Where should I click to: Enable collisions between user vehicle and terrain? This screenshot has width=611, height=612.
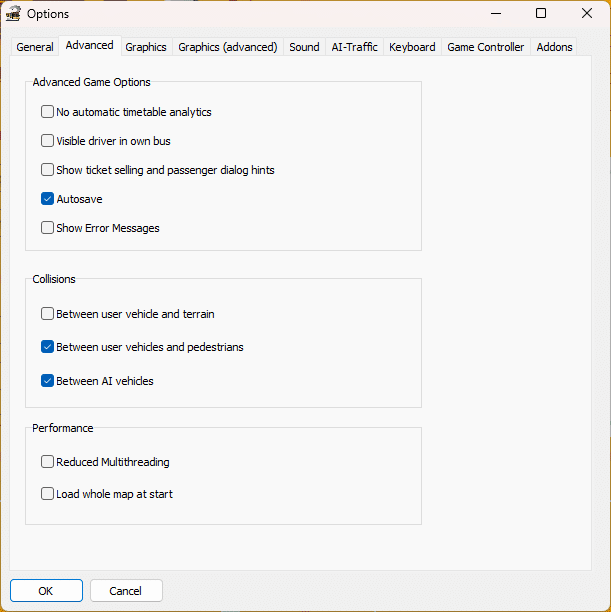(x=48, y=314)
